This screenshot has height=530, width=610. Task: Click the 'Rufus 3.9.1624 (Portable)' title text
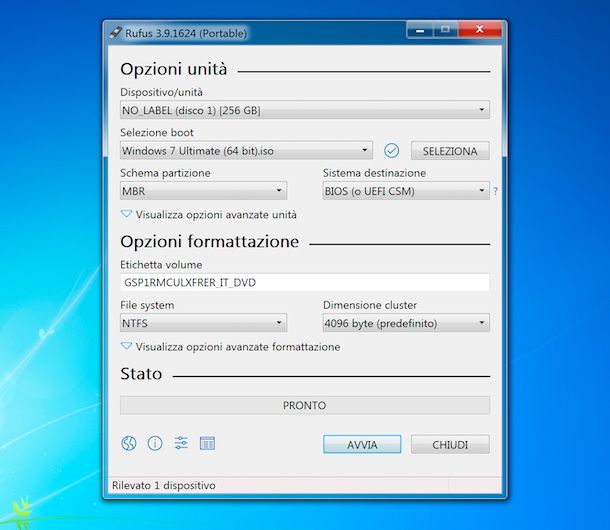186,33
